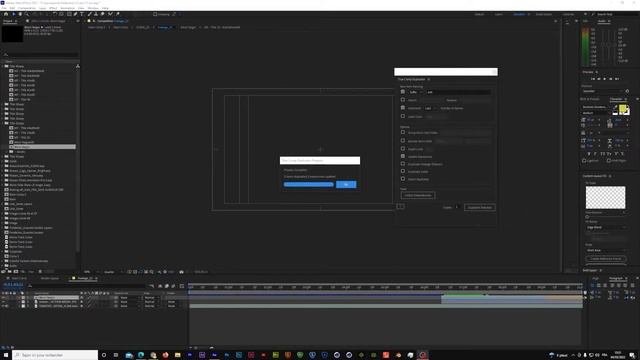Image resolution: width=640 pixels, height=360 pixels.
Task: Select the Brush tool
Action: click(x=89, y=14)
